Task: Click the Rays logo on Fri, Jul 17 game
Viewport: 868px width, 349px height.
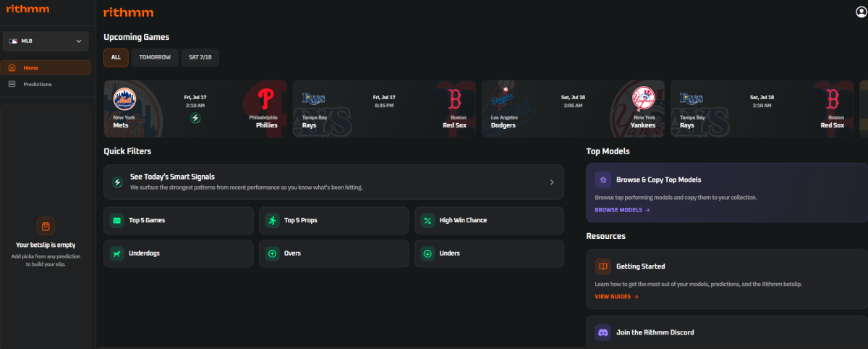Action: click(314, 98)
